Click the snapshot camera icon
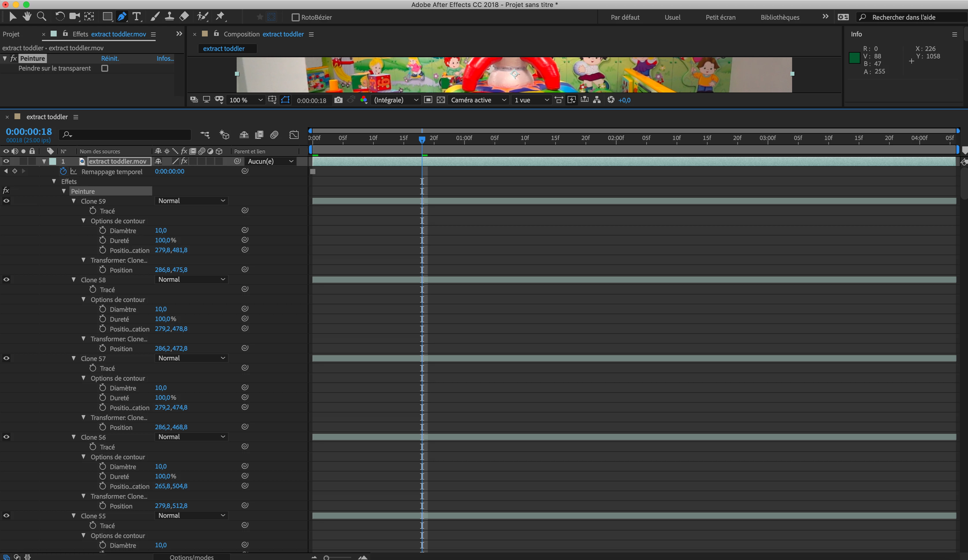This screenshot has width=968, height=560. tap(338, 100)
